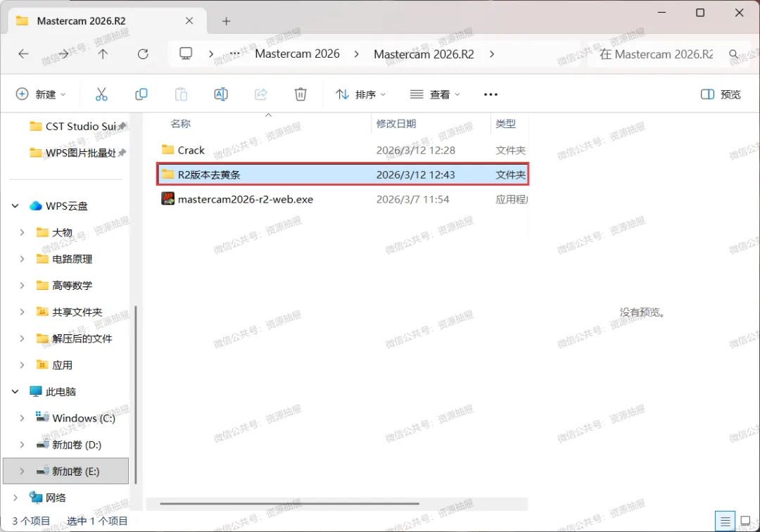760x532 pixels.
Task: Paste from clipboard icon
Action: [x=182, y=94]
